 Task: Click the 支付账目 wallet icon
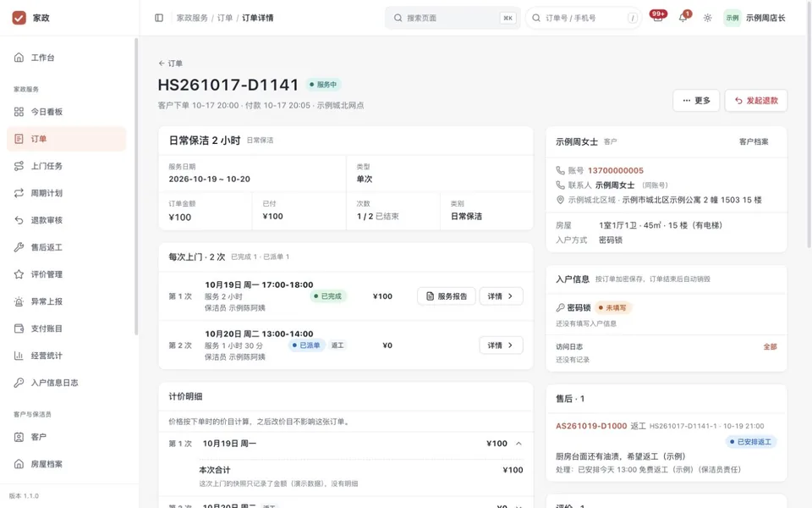pyautogui.click(x=19, y=329)
